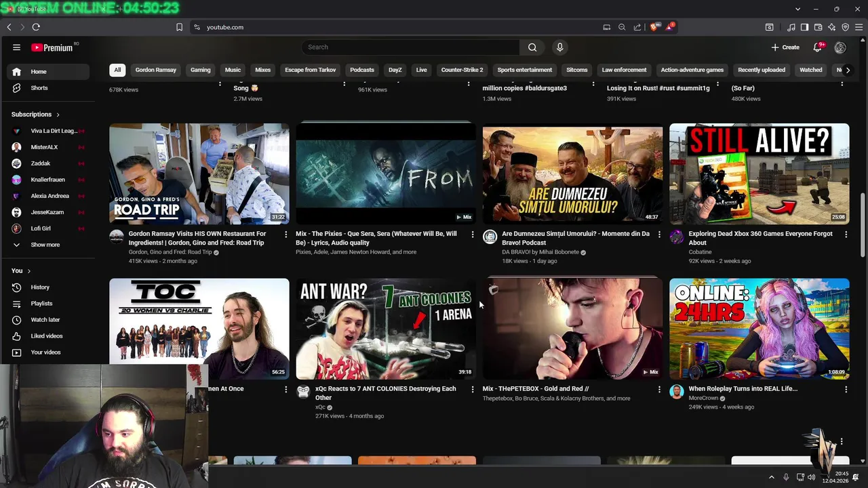Open the Brave VPN shield icon
Image resolution: width=868 pixels, height=488 pixels.
point(846,27)
